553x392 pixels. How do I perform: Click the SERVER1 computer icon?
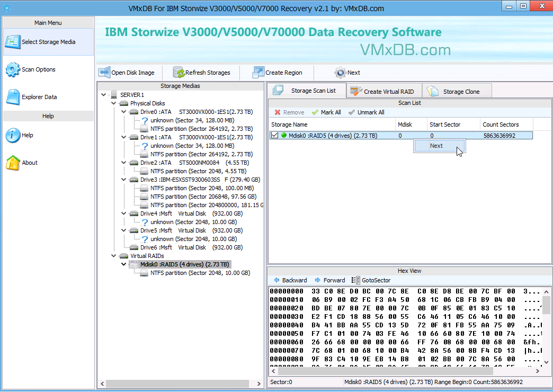click(x=114, y=95)
